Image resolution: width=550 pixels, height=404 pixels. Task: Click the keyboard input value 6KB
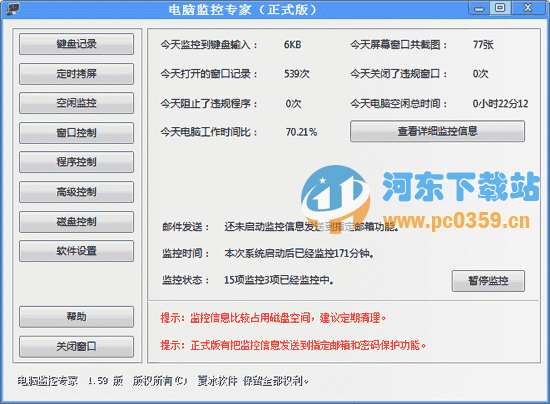[293, 45]
